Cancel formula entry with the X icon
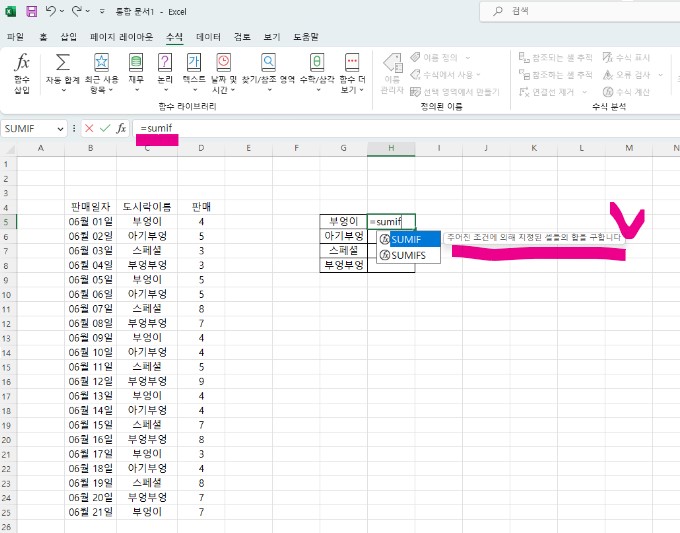This screenshot has height=533, width=680. click(89, 128)
